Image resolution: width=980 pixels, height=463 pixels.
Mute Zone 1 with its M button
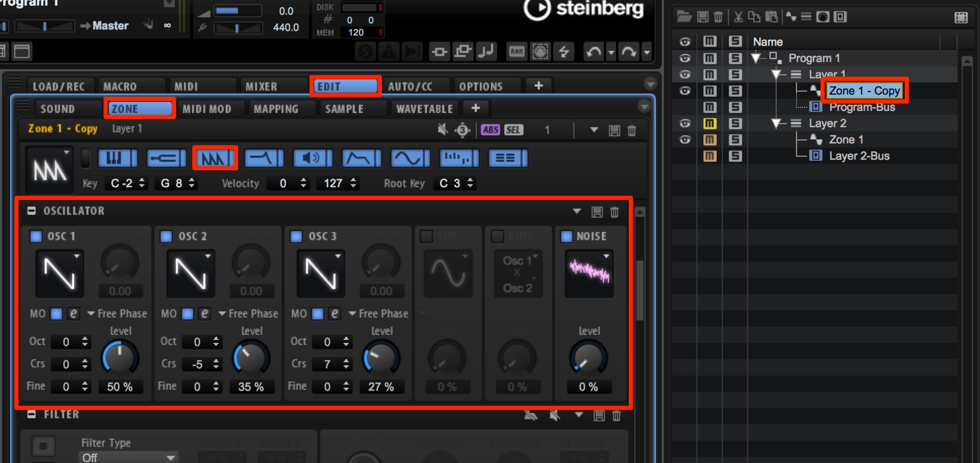(710, 140)
